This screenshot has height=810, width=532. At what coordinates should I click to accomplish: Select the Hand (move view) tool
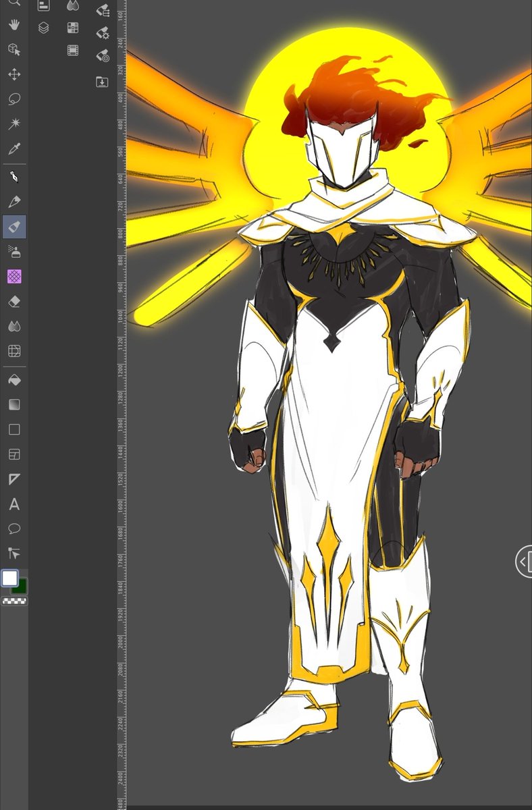[x=14, y=25]
